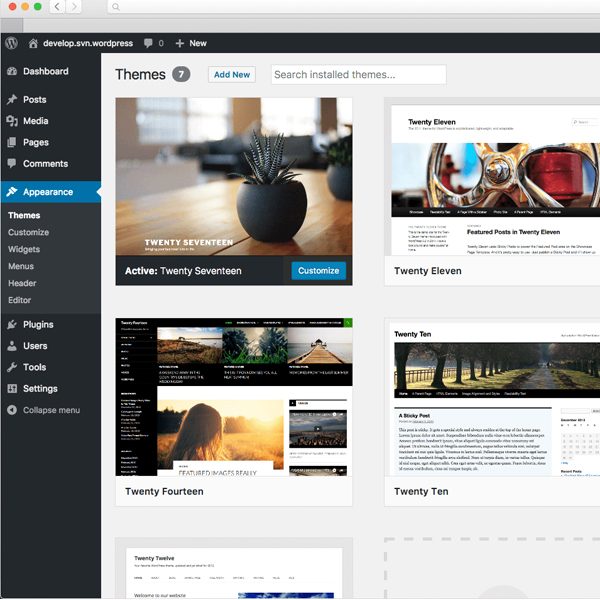Click Customize button on Twenty Seventeen
600x600 pixels.
click(318, 271)
